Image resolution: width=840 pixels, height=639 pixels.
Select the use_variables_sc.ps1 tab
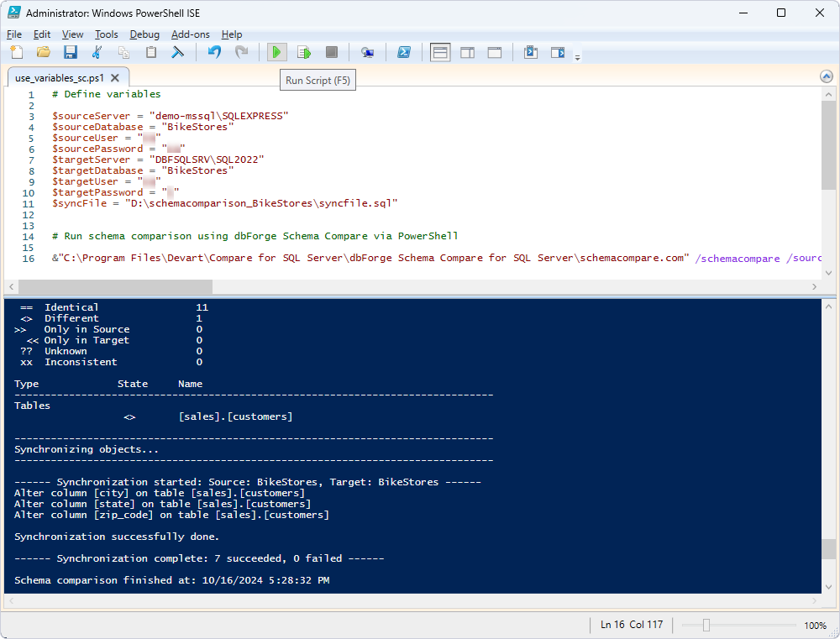[x=60, y=77]
